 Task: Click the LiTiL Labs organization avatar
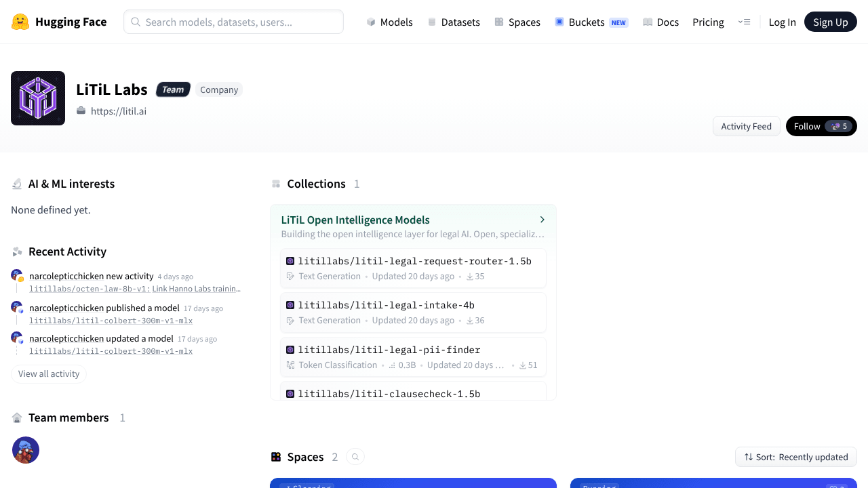pyautogui.click(x=38, y=98)
